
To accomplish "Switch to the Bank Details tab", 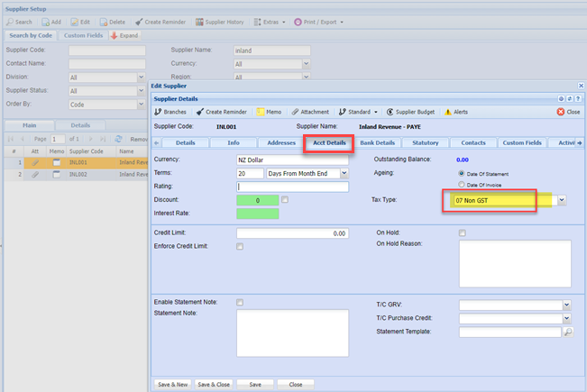I will point(377,142).
